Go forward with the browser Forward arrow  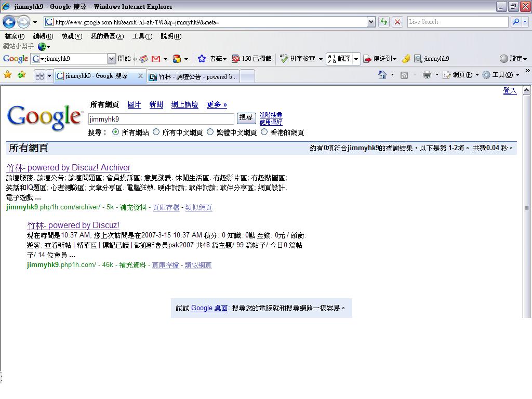[x=23, y=22]
